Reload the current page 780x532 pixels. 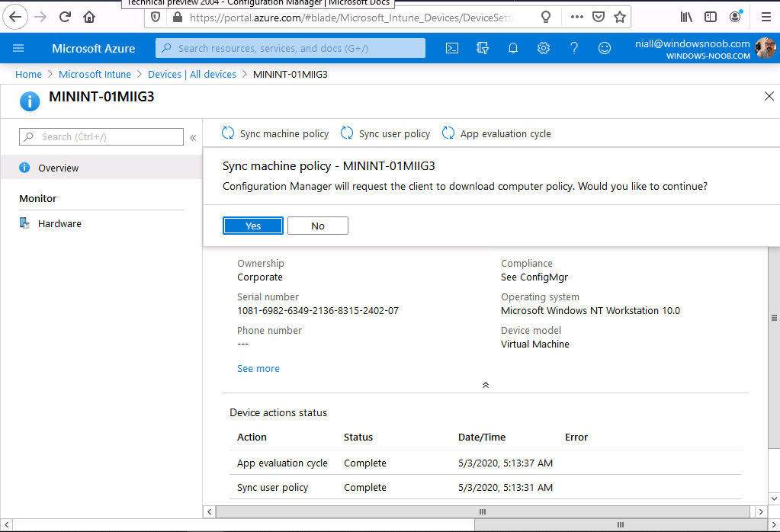[x=65, y=18]
